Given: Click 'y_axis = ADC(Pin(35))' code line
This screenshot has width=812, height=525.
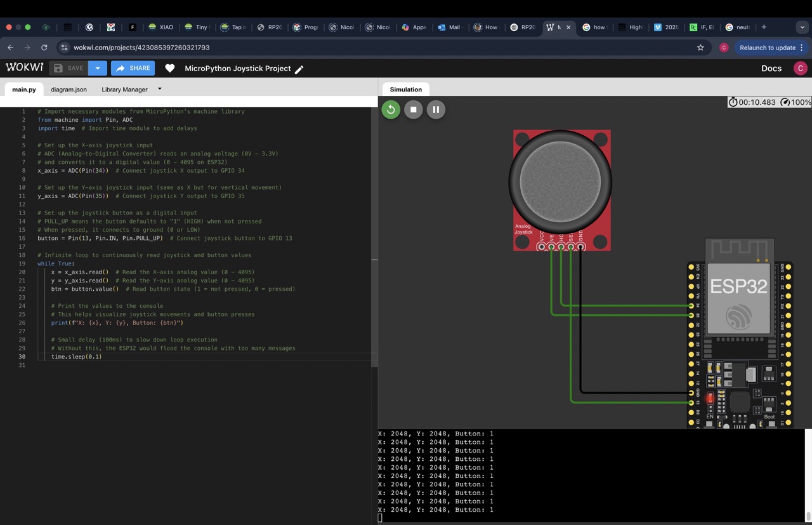Looking at the screenshot, I should [x=73, y=196].
